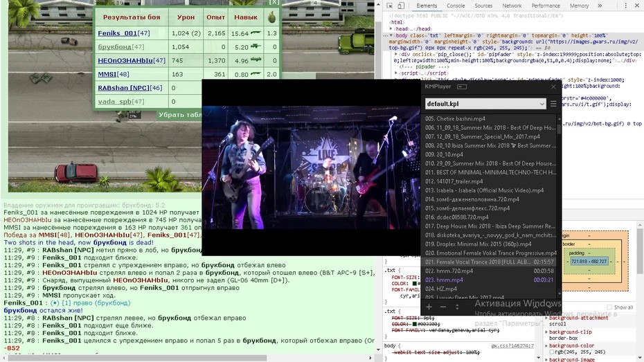The height and width of the screenshot is (362, 644).
Task: Switch to the Console tab
Action: click(x=456, y=6)
